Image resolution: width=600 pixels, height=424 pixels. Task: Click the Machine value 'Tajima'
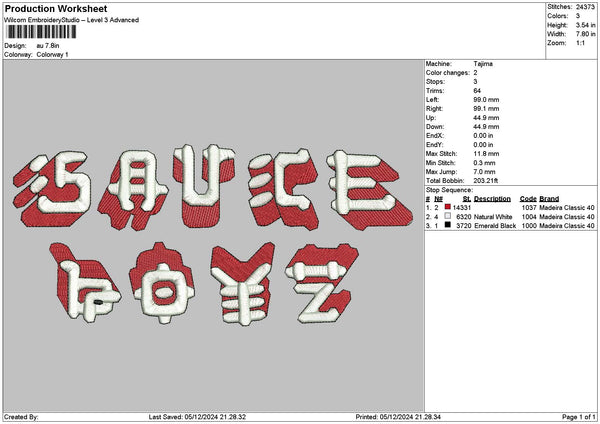click(483, 64)
